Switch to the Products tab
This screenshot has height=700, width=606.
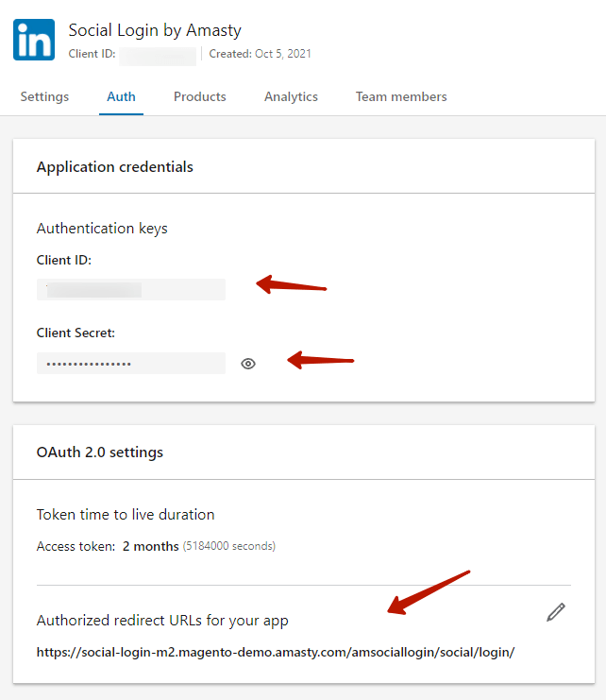(200, 97)
